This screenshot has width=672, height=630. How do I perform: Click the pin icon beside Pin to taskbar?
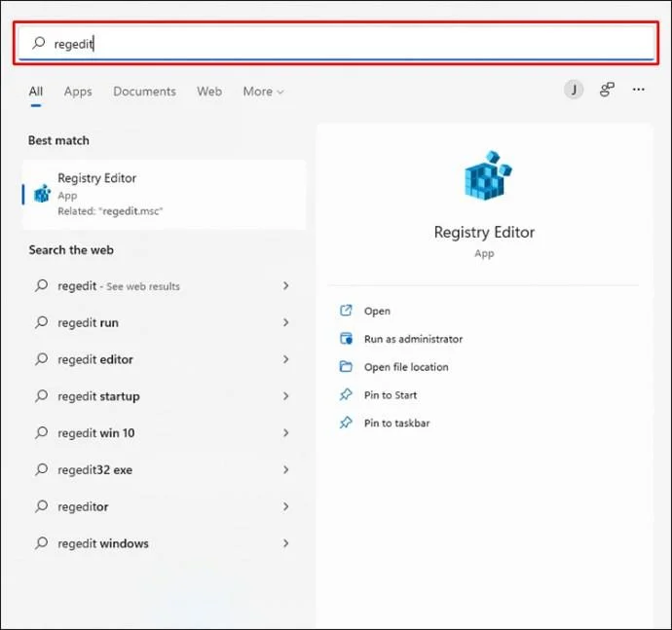coord(346,423)
